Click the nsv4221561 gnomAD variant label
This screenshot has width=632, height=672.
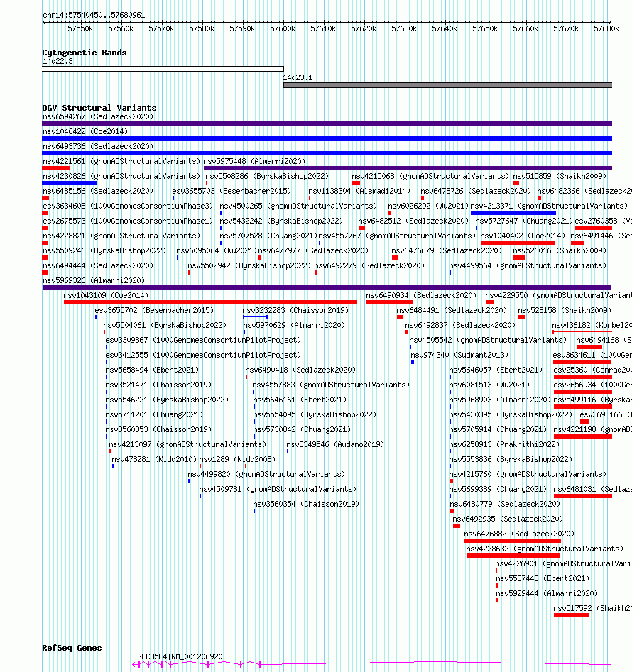point(121,162)
